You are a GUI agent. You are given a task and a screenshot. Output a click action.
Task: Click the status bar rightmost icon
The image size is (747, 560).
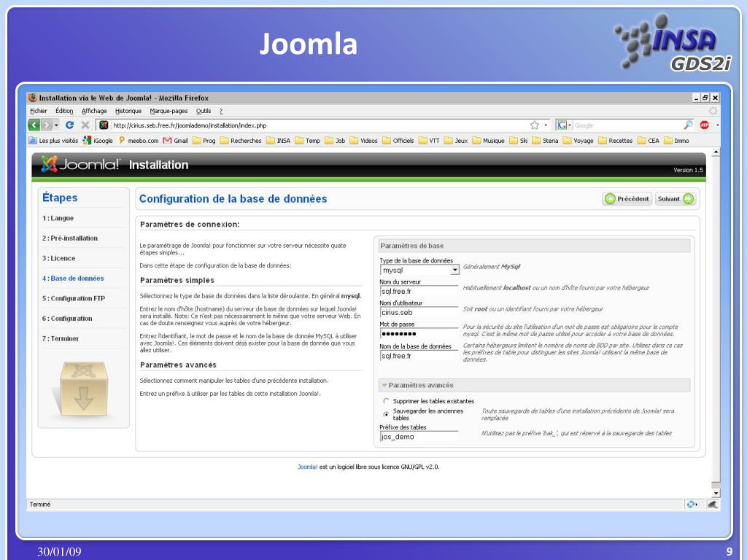pos(712,505)
